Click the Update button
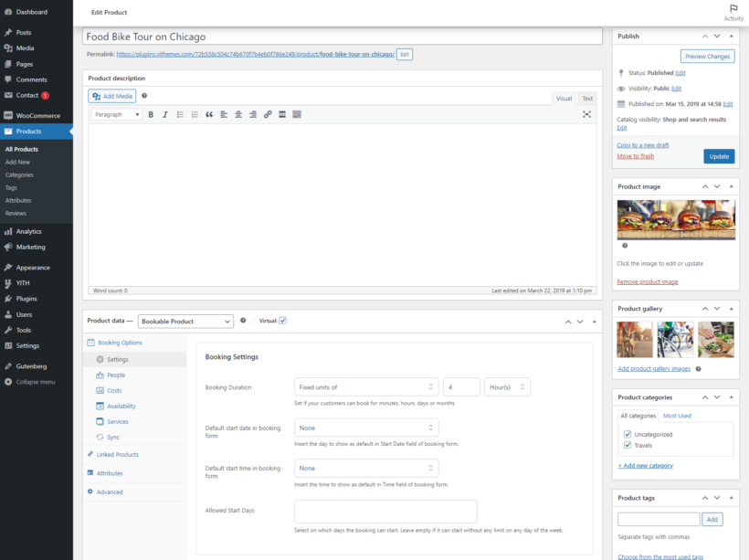 coord(719,156)
